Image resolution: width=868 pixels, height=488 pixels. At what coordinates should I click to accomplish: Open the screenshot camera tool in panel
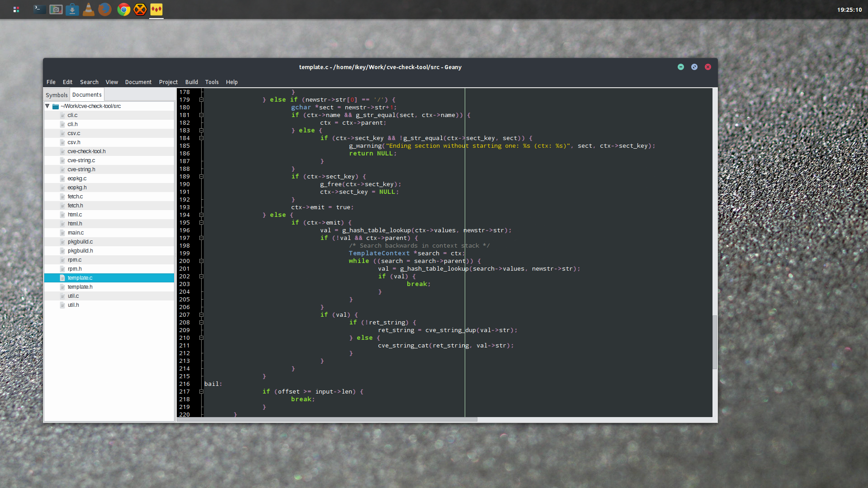[56, 9]
